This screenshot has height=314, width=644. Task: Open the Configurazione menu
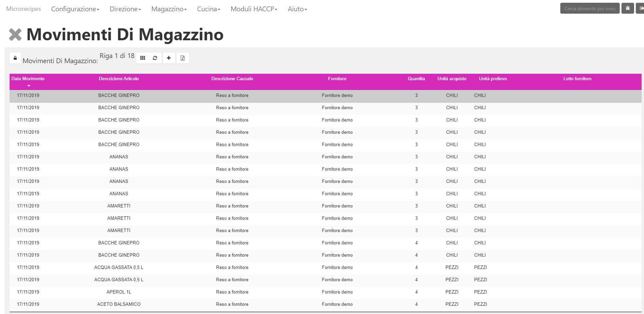coord(75,9)
